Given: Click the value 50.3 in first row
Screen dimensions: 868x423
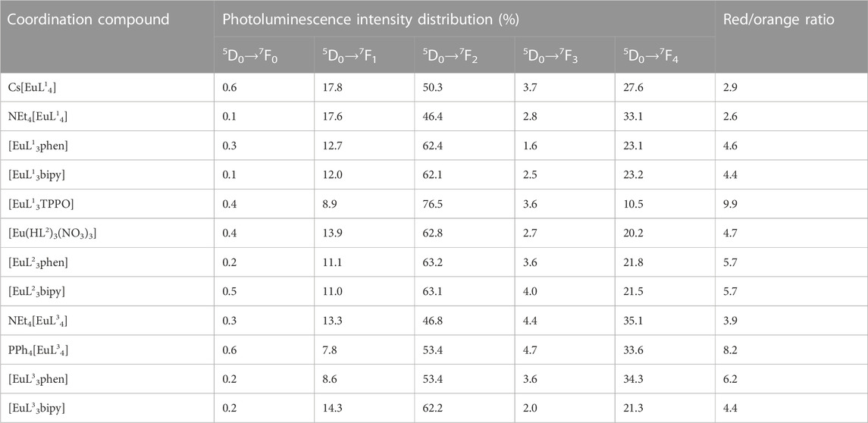Looking at the screenshot, I should [431, 87].
